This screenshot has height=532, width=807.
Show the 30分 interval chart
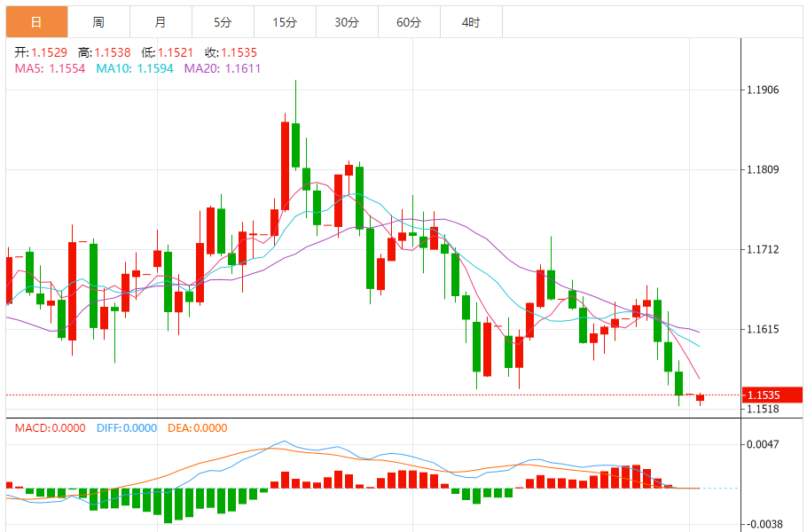347,22
